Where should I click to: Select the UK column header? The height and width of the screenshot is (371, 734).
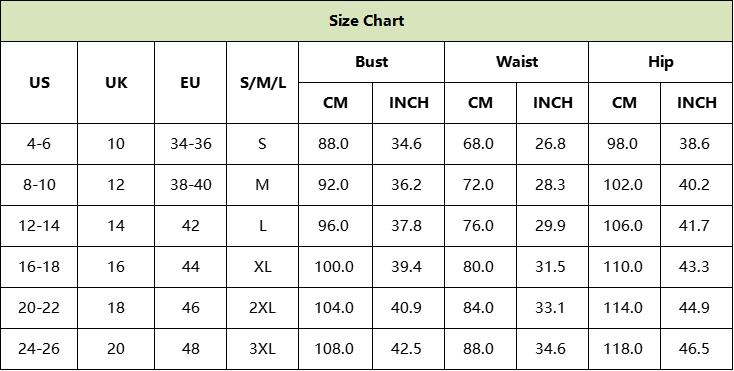click(116, 83)
